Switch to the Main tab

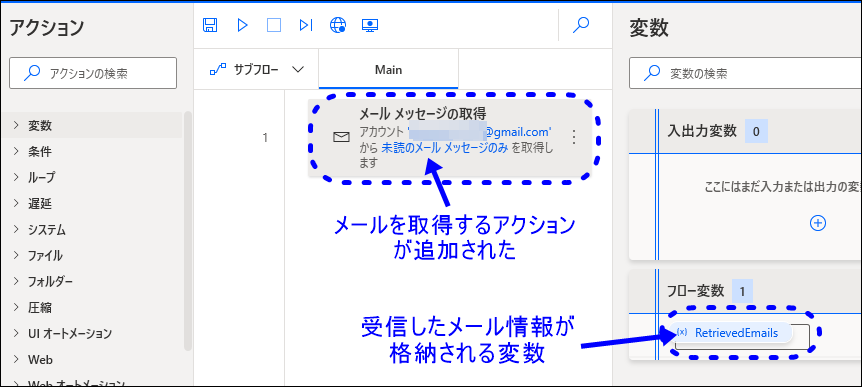pos(388,70)
